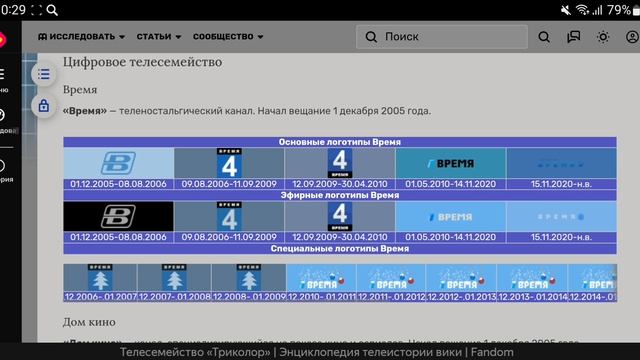The width and height of the screenshot is (640, 360).
Task: Click the Время section heading
Action: [x=80, y=90]
